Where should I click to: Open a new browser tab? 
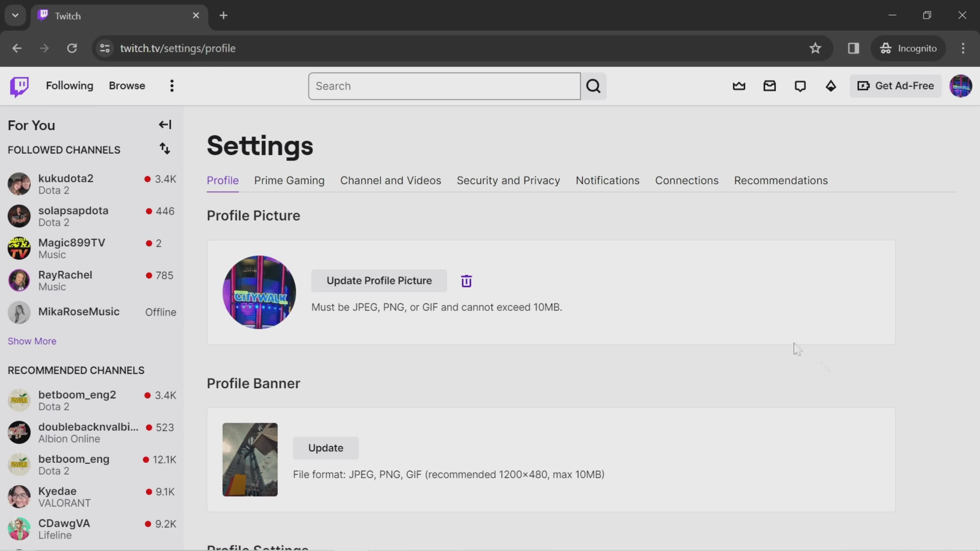pyautogui.click(x=224, y=16)
